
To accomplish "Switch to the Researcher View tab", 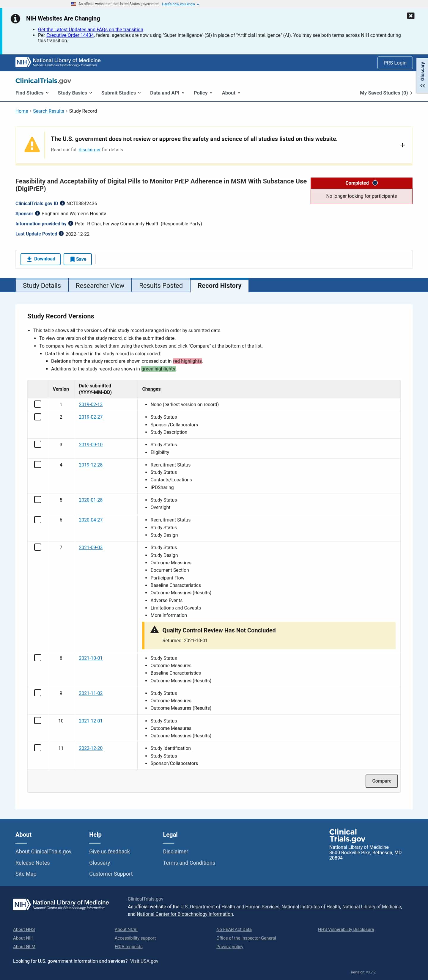I will click(100, 285).
